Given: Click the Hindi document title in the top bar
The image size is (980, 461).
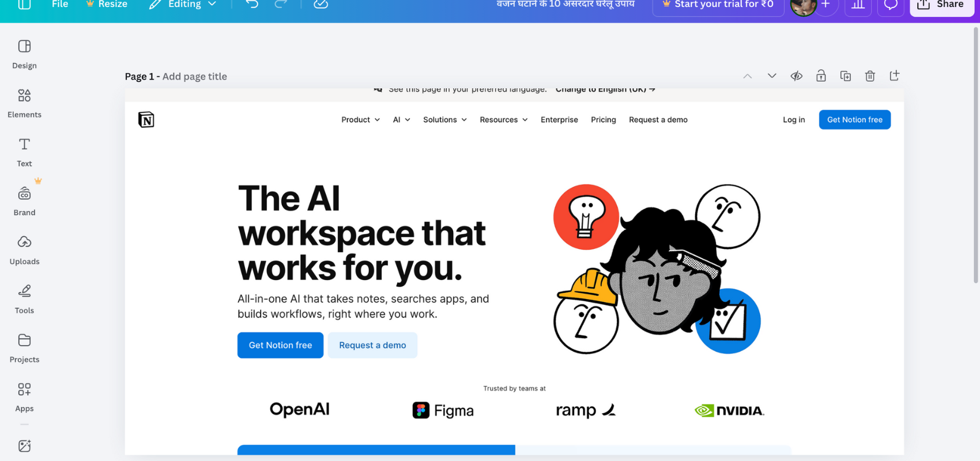Looking at the screenshot, I should click(x=566, y=5).
